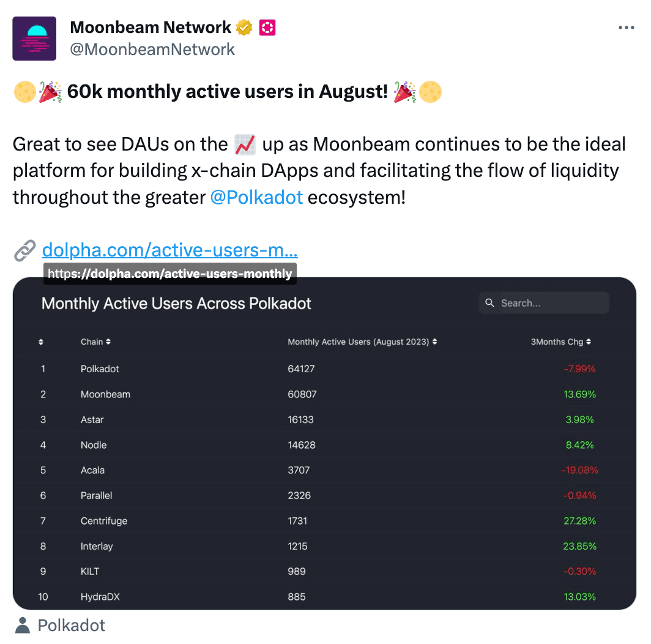Click the Polkadot tagged user label
Image resolution: width=651 pixels, height=644 pixels.
(72, 625)
